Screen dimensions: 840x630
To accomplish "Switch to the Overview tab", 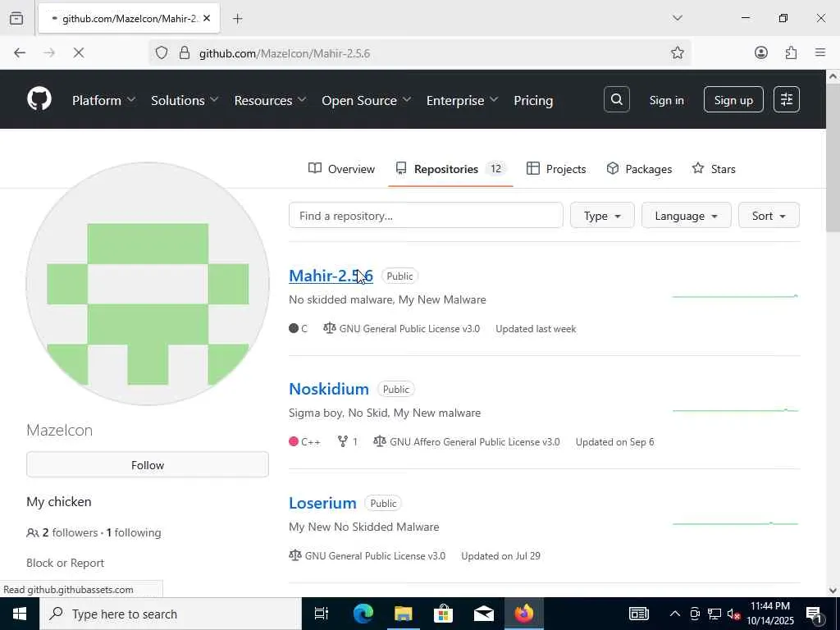I will (341, 169).
